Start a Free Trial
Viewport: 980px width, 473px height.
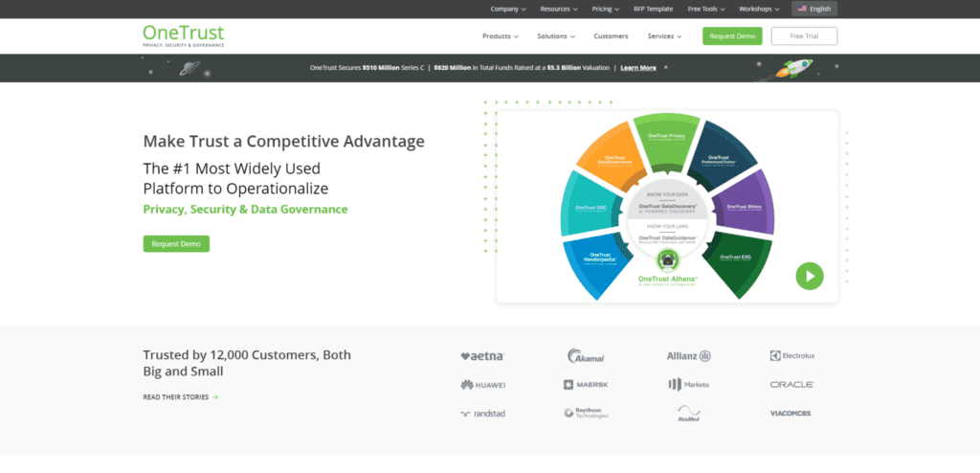click(804, 36)
